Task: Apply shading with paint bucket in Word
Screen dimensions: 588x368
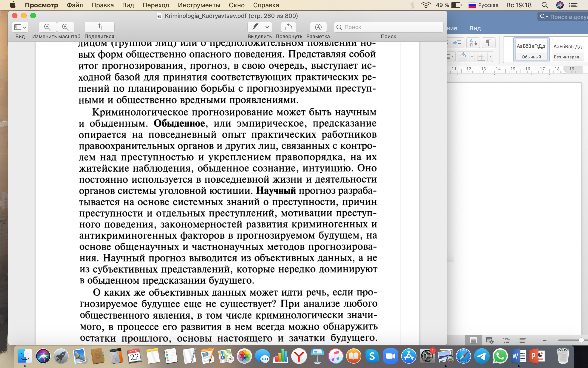Action: [463, 57]
